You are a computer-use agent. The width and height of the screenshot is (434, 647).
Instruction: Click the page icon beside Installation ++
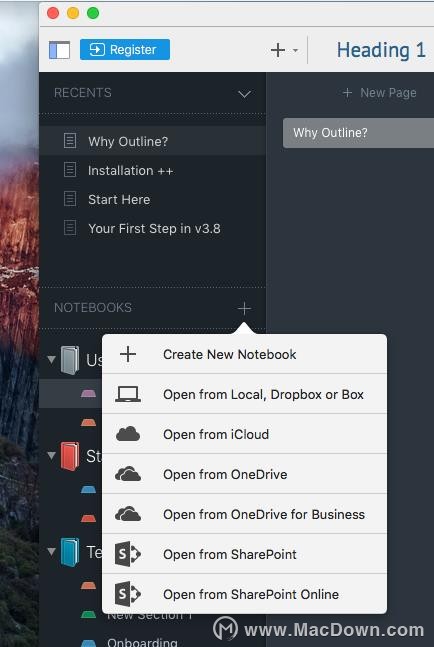pos(70,170)
